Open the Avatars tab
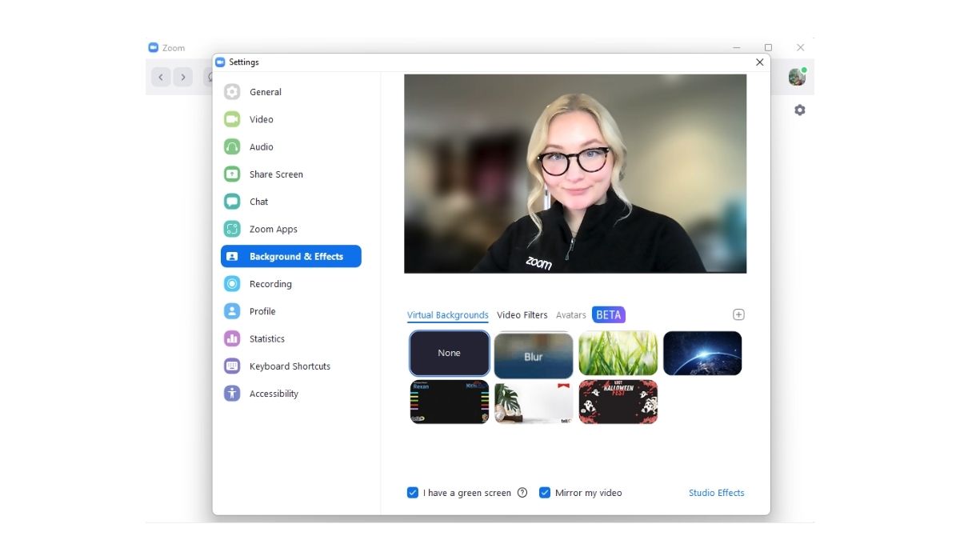 click(571, 315)
